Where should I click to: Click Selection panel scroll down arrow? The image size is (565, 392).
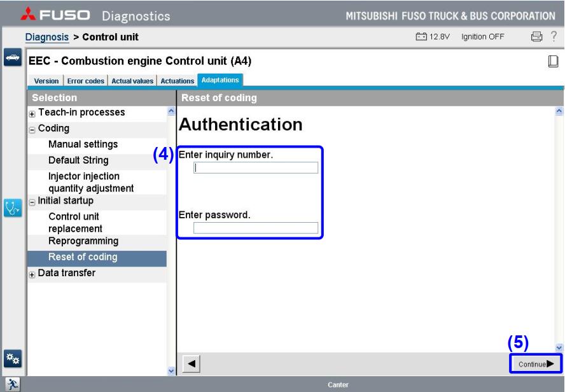[x=171, y=370]
